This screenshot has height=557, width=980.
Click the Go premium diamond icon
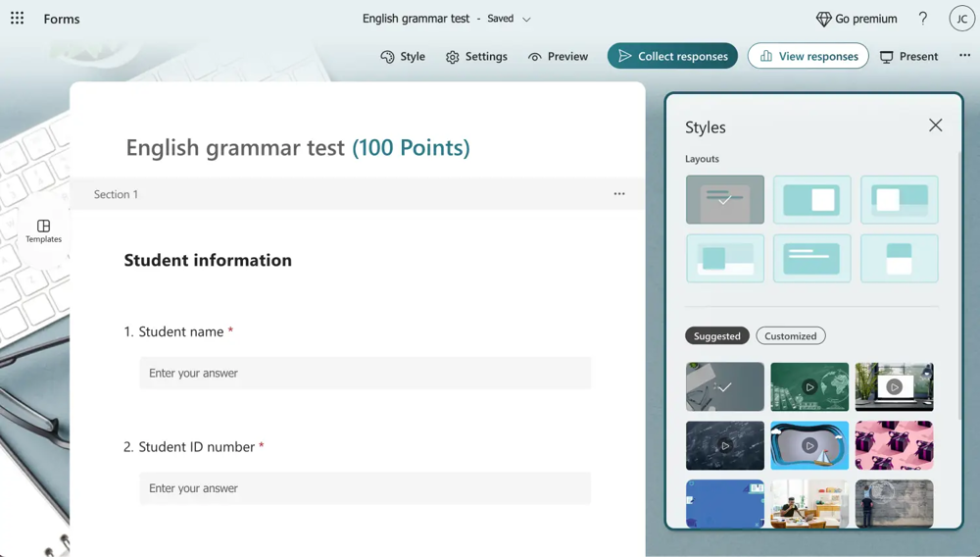[823, 19]
